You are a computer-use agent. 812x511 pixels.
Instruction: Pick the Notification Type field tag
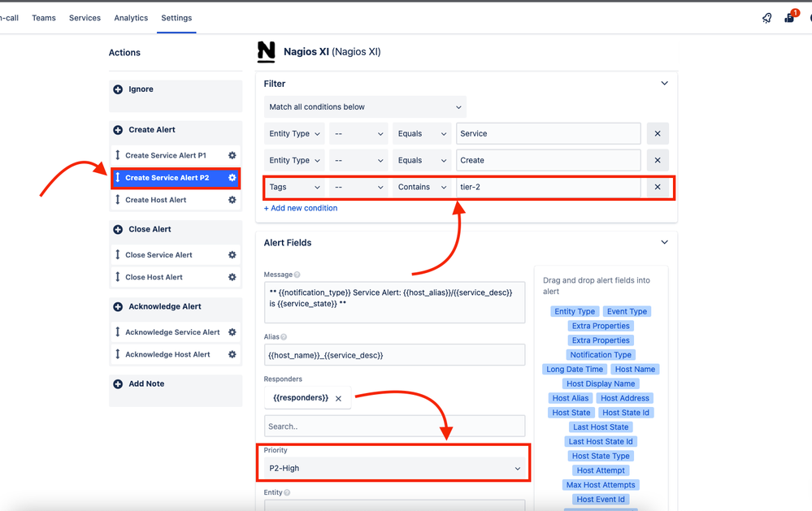601,355
